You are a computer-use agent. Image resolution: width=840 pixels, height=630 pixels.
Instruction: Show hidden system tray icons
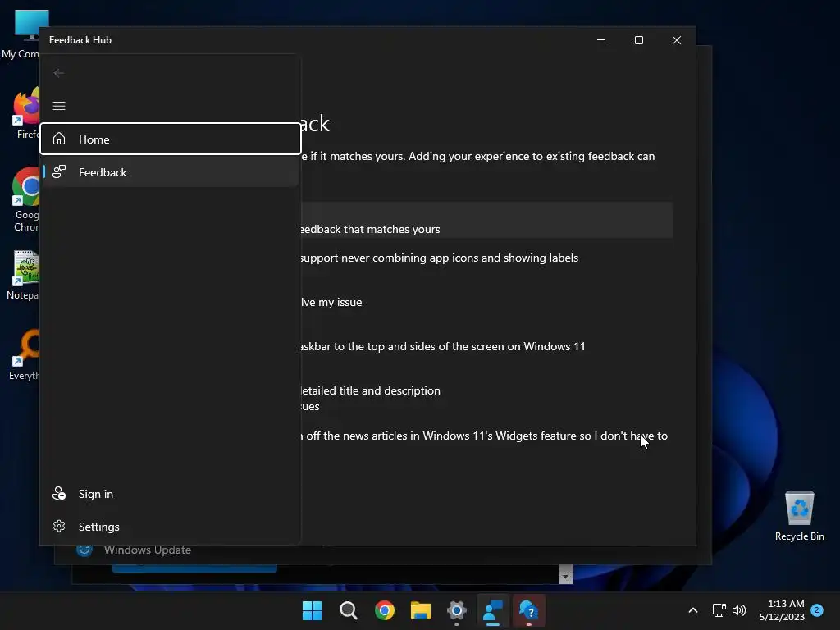[x=692, y=610]
